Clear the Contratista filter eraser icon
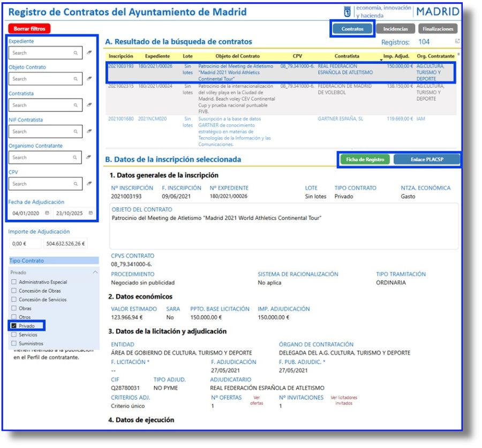This screenshot has width=482, height=448. pos(89,105)
